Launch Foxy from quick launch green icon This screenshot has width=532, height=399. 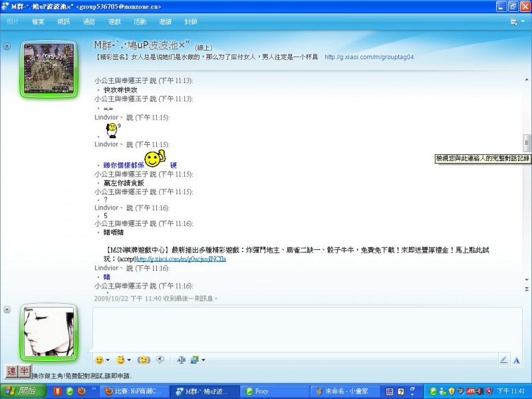pos(70,391)
